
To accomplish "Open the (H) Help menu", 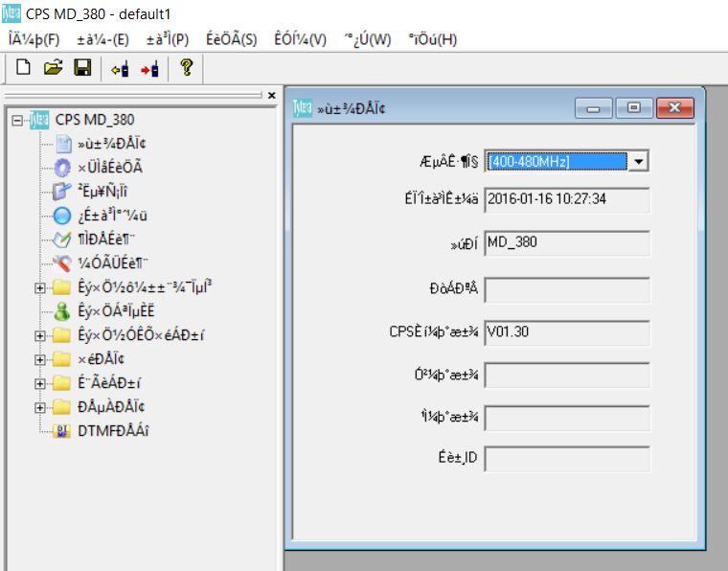I will tap(433, 39).
